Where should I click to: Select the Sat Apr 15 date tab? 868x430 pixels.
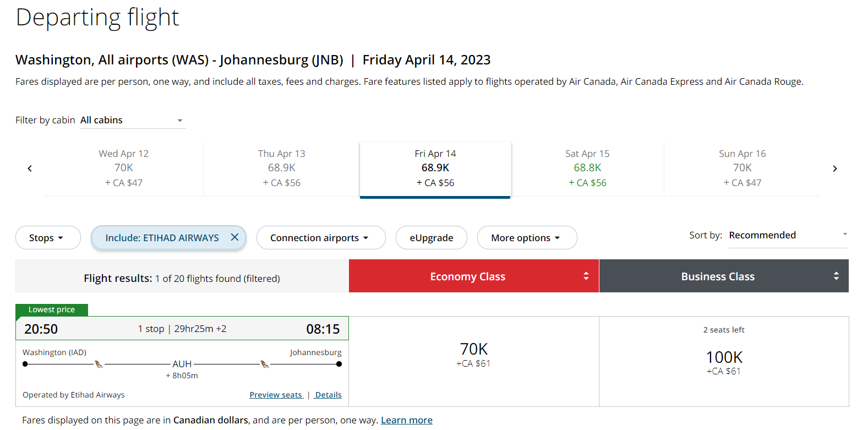point(587,168)
